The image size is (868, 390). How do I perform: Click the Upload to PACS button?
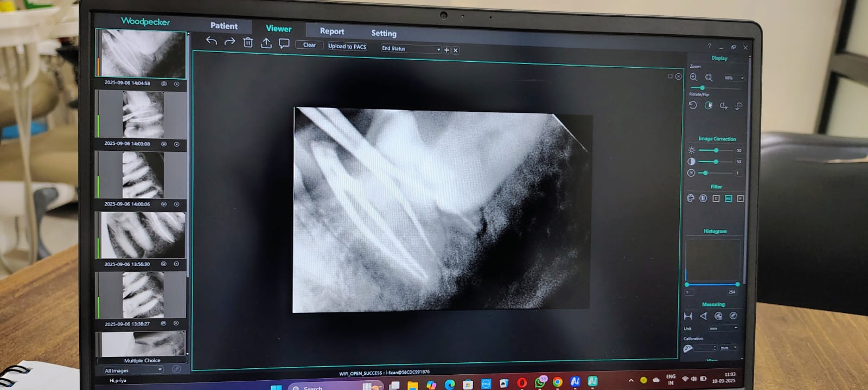coord(347,47)
